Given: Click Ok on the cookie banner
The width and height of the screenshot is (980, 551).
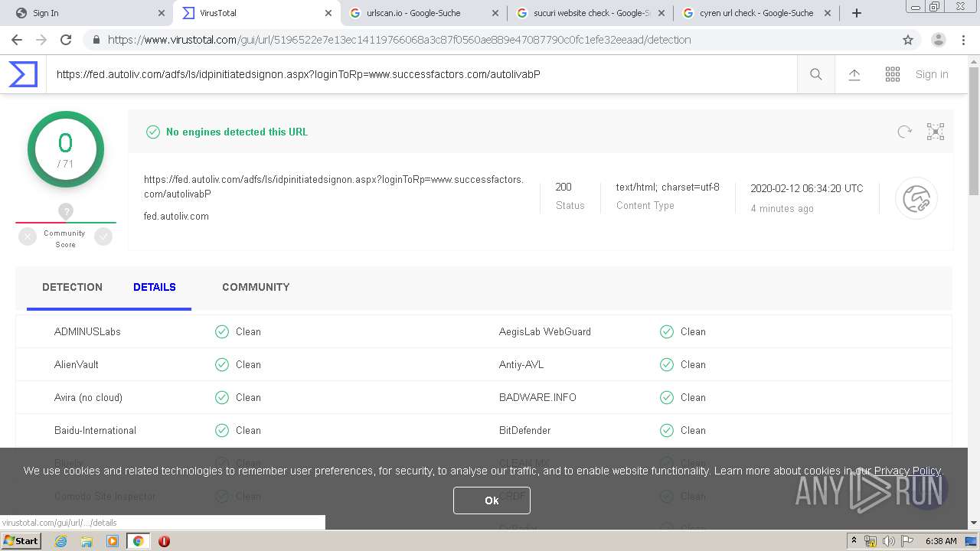Looking at the screenshot, I should [x=492, y=500].
